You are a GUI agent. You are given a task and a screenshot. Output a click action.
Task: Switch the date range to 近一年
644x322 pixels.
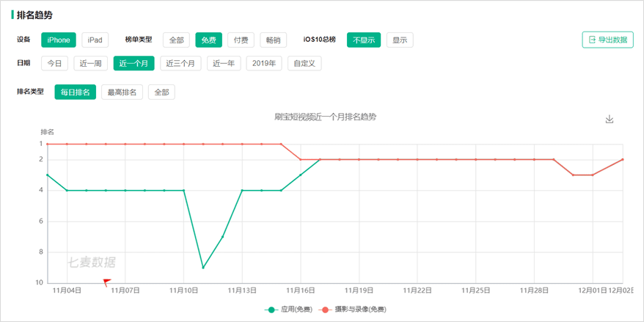224,63
